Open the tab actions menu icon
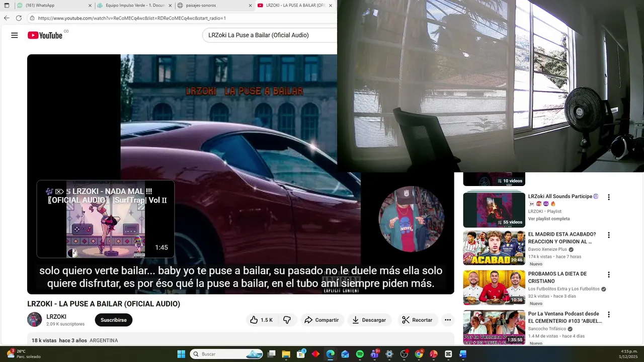The image size is (644, 362). 7,6
